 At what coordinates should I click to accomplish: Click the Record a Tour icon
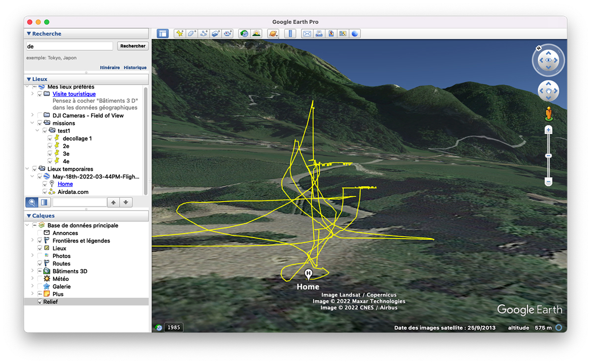[x=228, y=33]
